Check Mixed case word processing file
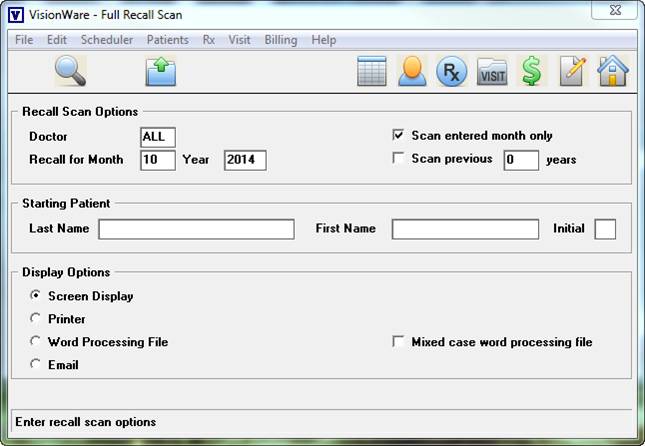The image size is (645, 446). point(398,341)
